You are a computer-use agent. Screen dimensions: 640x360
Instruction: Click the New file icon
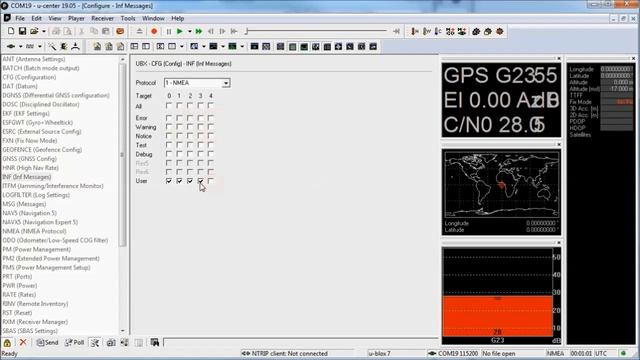[11, 31]
